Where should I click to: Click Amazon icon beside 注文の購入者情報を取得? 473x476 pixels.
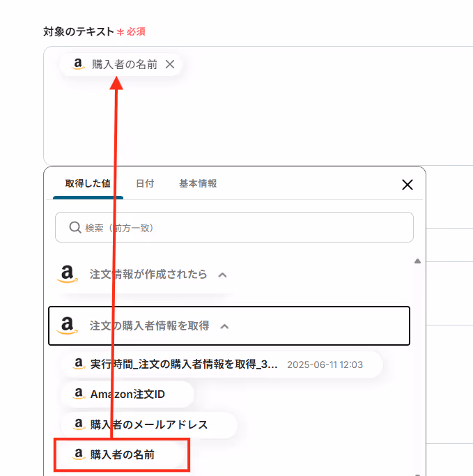pyautogui.click(x=67, y=325)
